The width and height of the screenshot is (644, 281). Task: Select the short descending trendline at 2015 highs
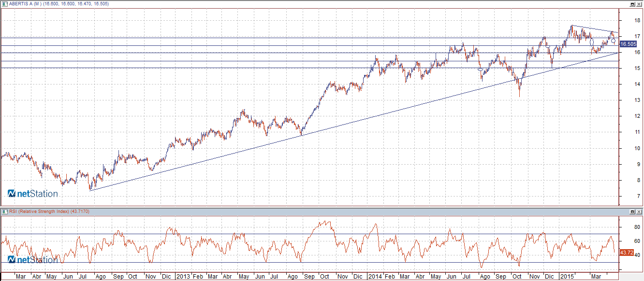pyautogui.click(x=594, y=29)
